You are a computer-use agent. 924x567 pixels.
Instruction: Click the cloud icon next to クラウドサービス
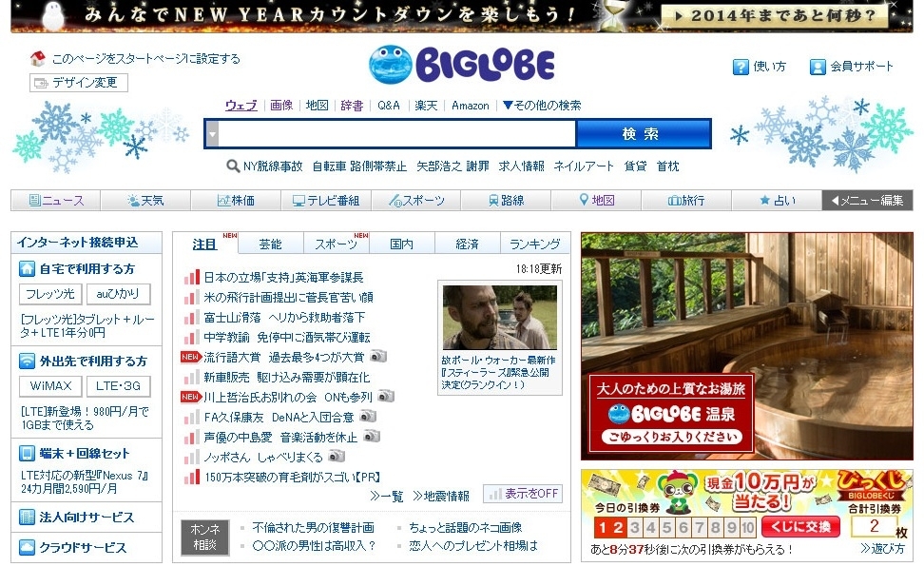pyautogui.click(x=28, y=548)
